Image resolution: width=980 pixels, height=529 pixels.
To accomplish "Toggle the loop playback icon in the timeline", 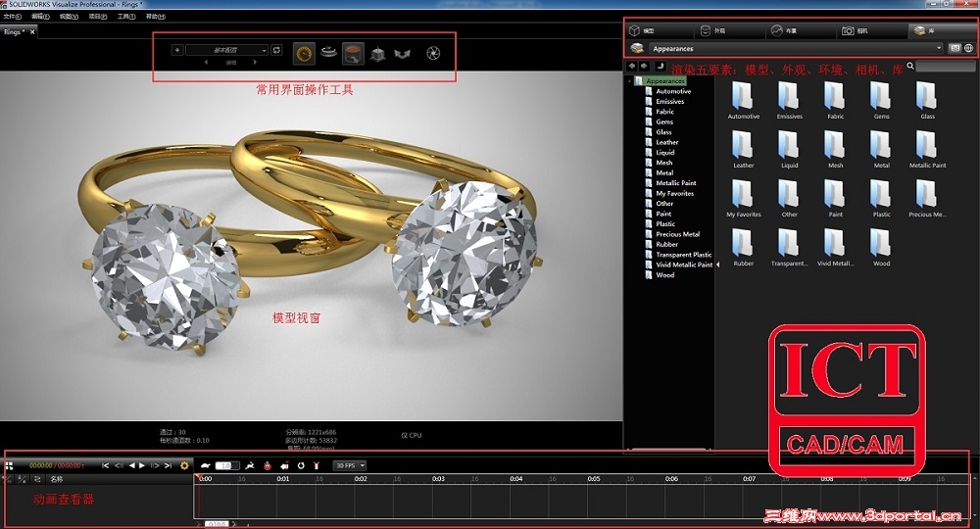I will (x=301, y=465).
